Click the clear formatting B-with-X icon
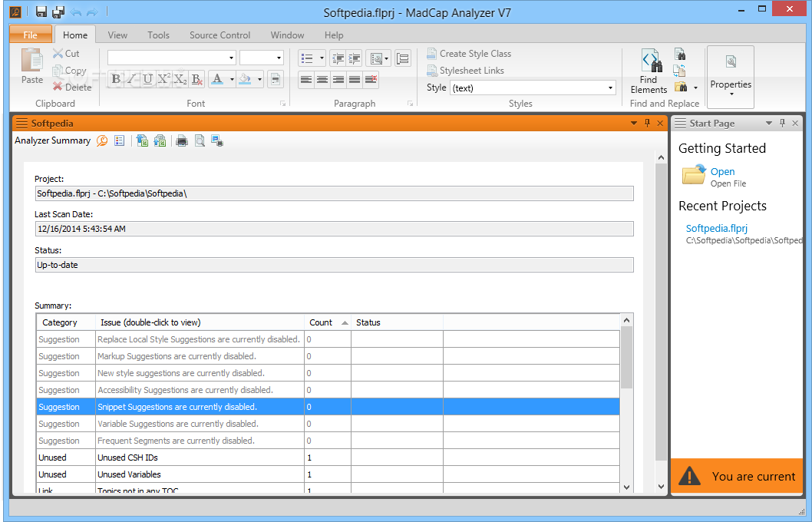Image resolution: width=812 pixels, height=522 pixels. [x=196, y=79]
